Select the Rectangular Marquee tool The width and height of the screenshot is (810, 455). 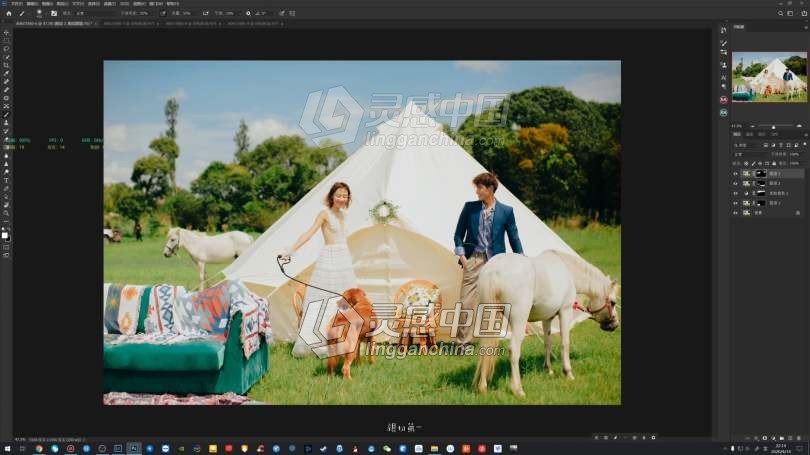6,40
